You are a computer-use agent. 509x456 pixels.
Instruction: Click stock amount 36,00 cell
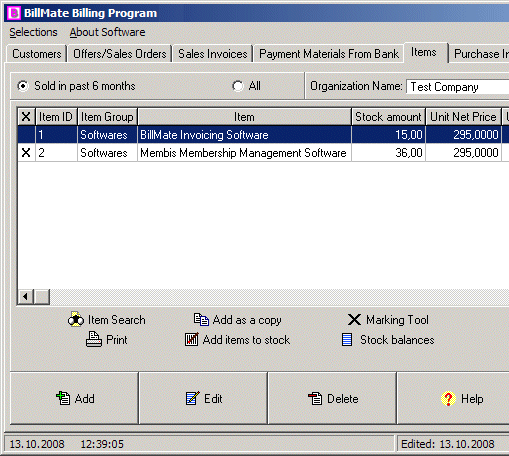coord(388,153)
